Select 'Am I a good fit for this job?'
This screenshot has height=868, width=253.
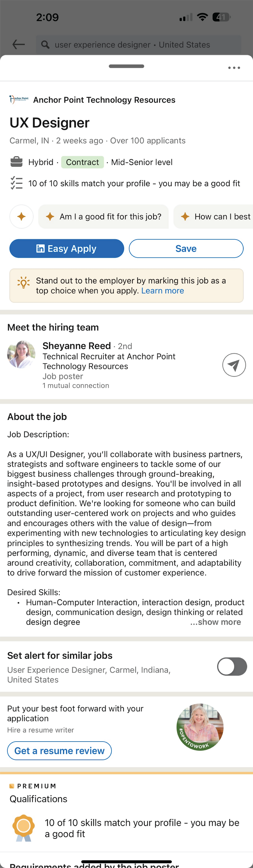point(104,216)
